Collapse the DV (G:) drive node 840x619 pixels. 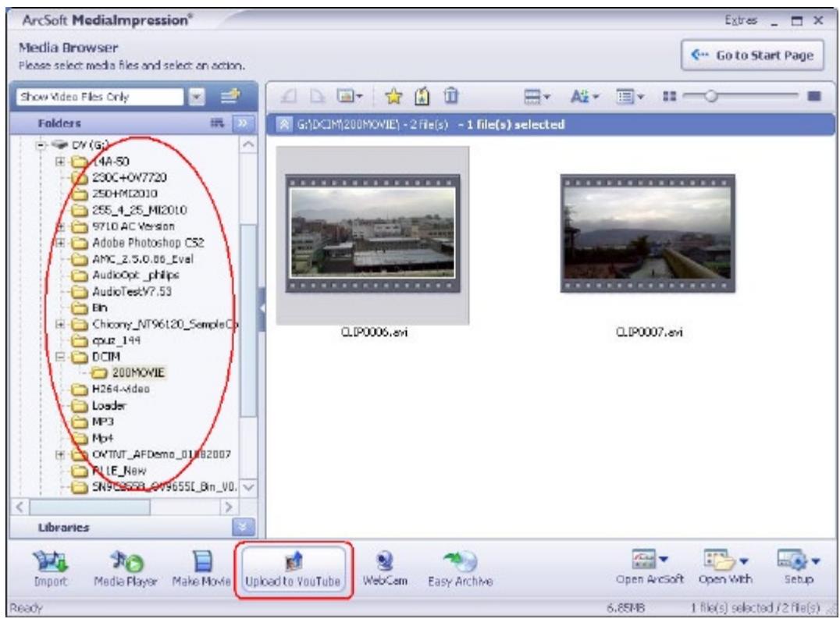point(41,145)
